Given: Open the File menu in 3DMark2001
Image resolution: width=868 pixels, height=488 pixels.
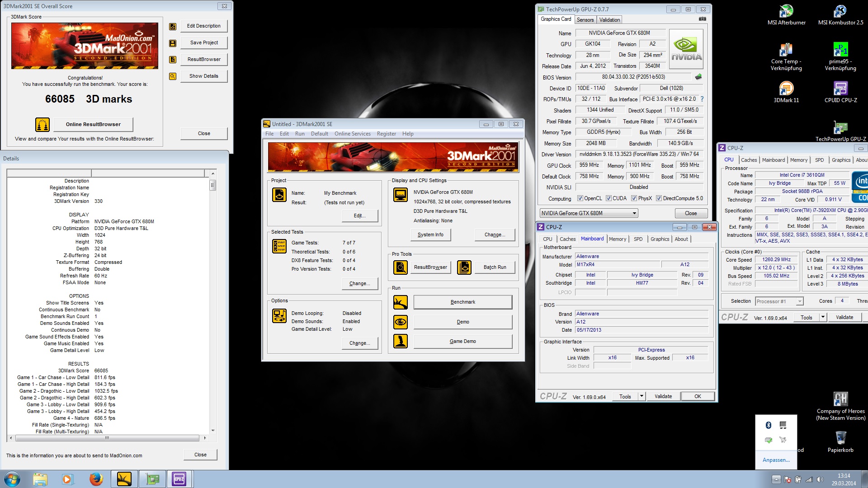Looking at the screenshot, I should point(269,134).
